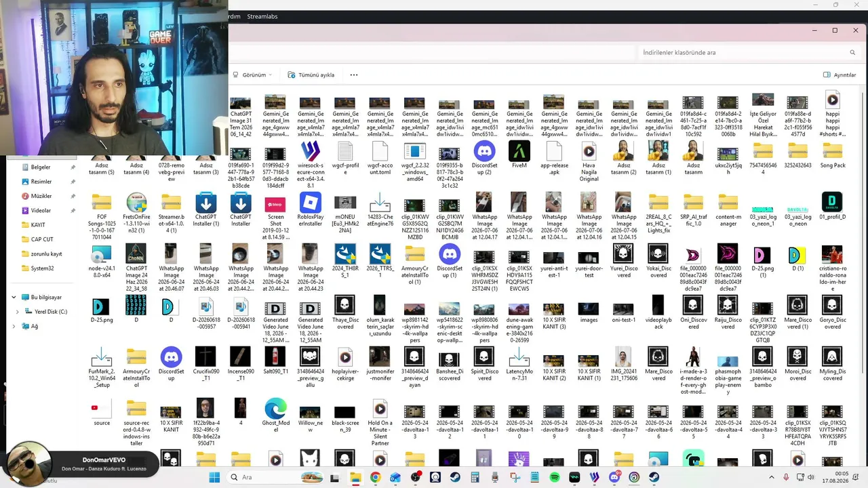The height and width of the screenshot is (488, 868).
Task: Open Discord from the taskbar
Action: tap(614, 477)
